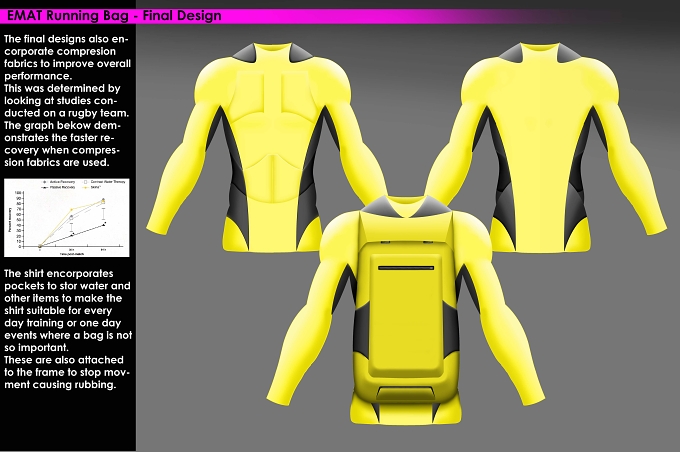Select the shirt with backpack illustration
The height and width of the screenshot is (452, 680).
[x=405, y=310]
